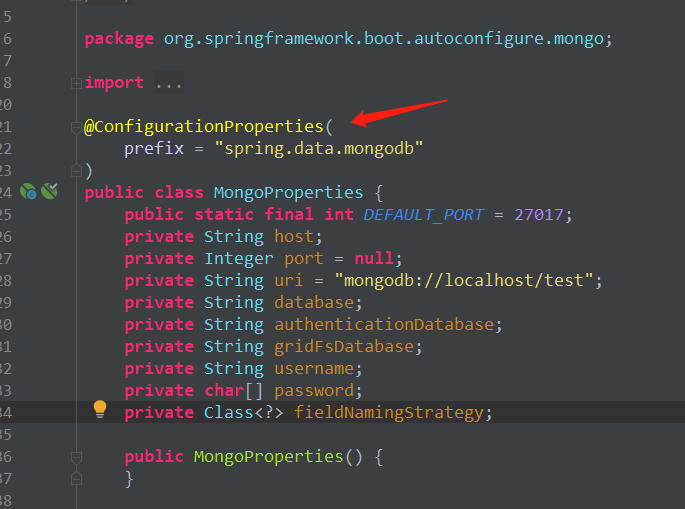Collapse the @ConfigurationProperties annotation fold
The width and height of the screenshot is (685, 509).
pos(76,127)
